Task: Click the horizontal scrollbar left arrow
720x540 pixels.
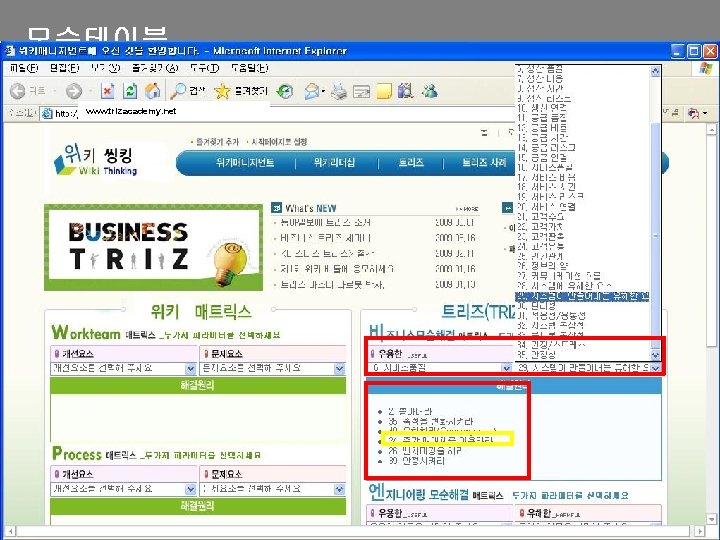Action: [x=10, y=531]
